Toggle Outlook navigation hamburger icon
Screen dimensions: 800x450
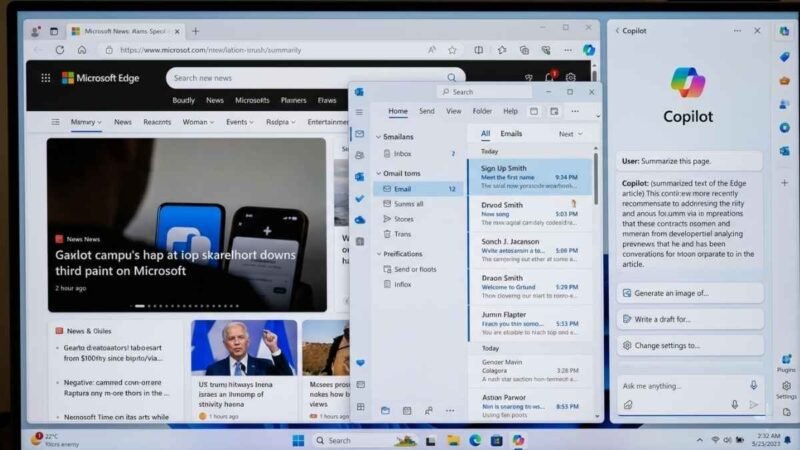point(359,112)
